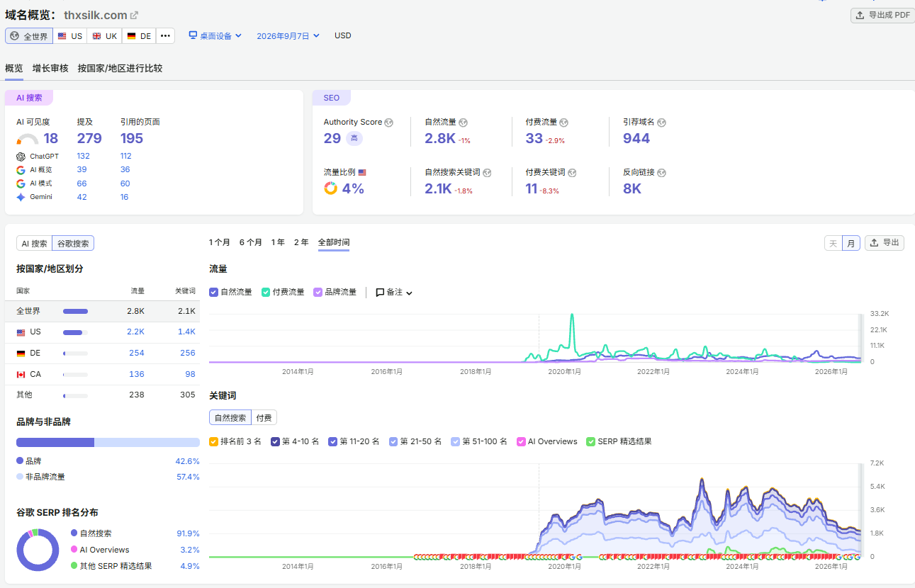Toggle SERP 精选结果 checkbox
The width and height of the screenshot is (915, 588).
pyautogui.click(x=590, y=441)
